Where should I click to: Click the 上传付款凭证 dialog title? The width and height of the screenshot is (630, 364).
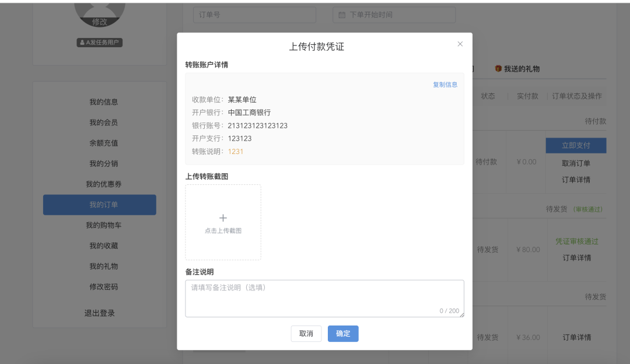pos(317,47)
